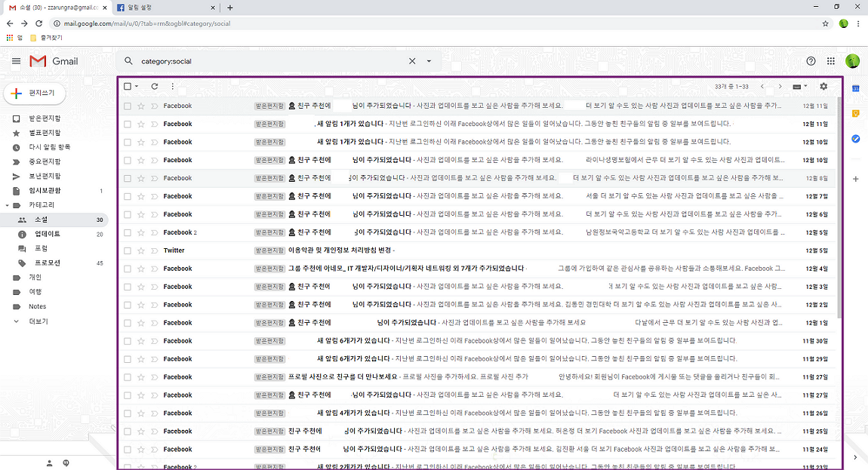Check the Facebook email dated 11월 26일
The image size is (868, 470).
128,413
